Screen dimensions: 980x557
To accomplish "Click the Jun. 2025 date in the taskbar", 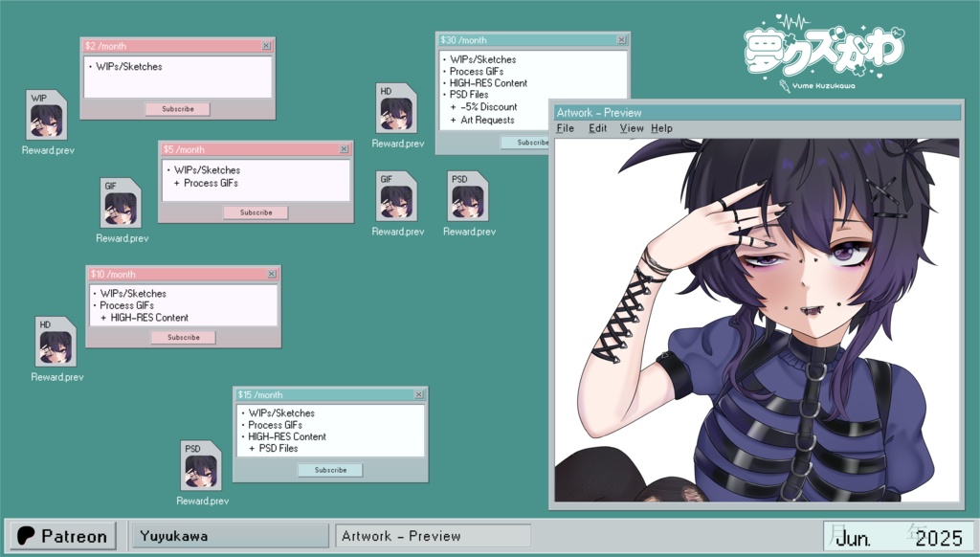I will 898,537.
